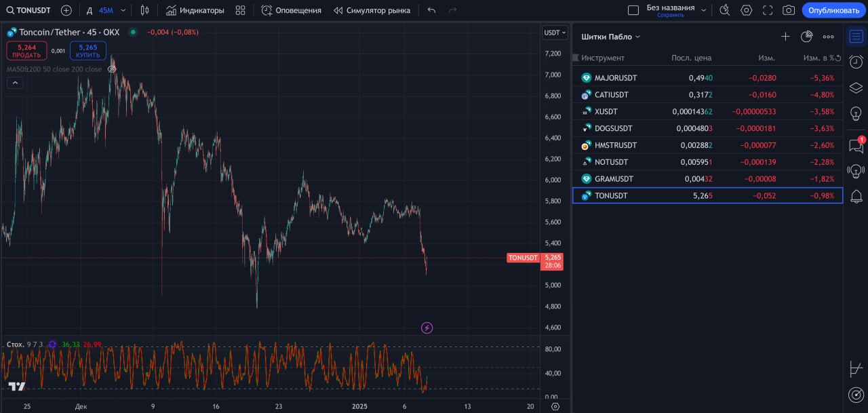The width and height of the screenshot is (868, 413).
Task: Open the Индикаторы menu
Action: (195, 10)
